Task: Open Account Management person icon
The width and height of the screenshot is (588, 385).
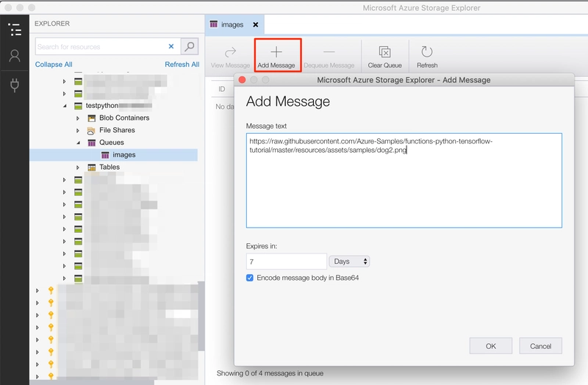Action: pos(14,56)
